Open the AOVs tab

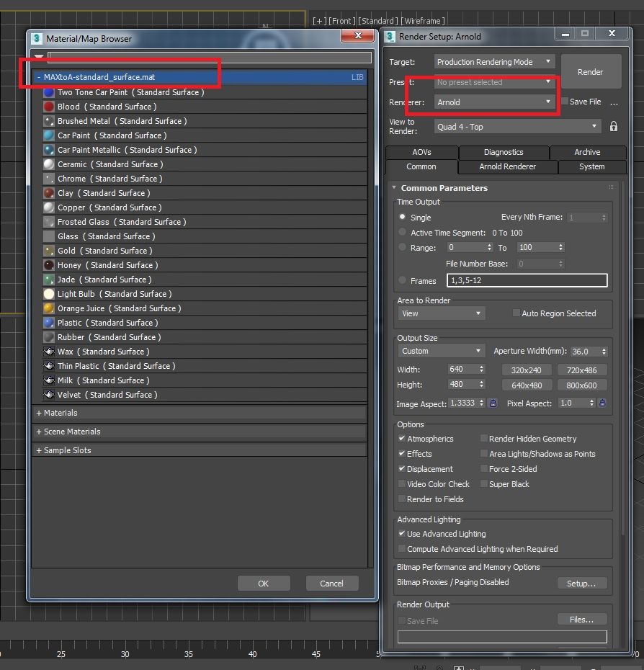pyautogui.click(x=421, y=152)
